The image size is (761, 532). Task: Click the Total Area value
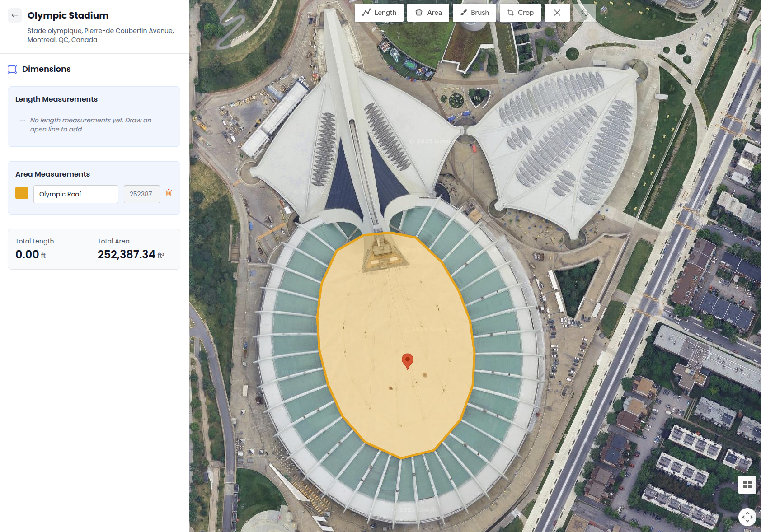(x=127, y=254)
